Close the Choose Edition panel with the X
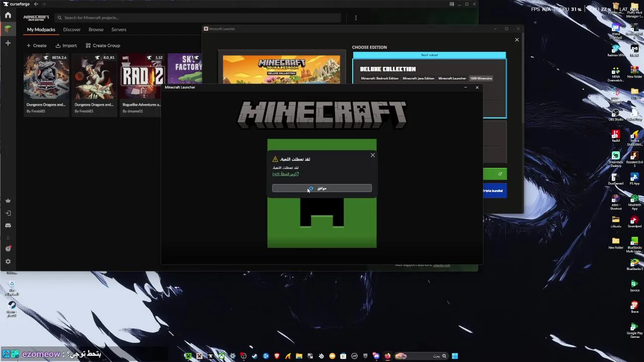This screenshot has height=362, width=644. click(517, 40)
